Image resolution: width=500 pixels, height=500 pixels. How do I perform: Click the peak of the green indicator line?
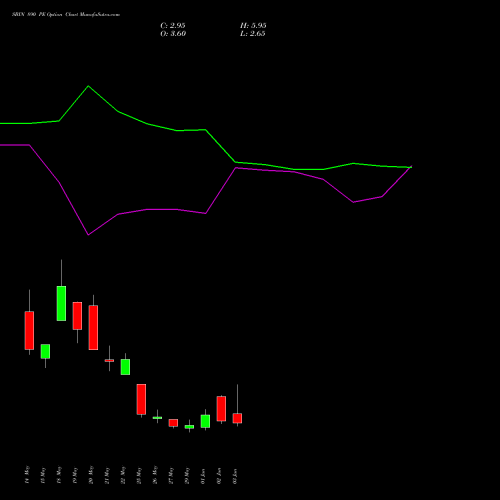(x=88, y=86)
